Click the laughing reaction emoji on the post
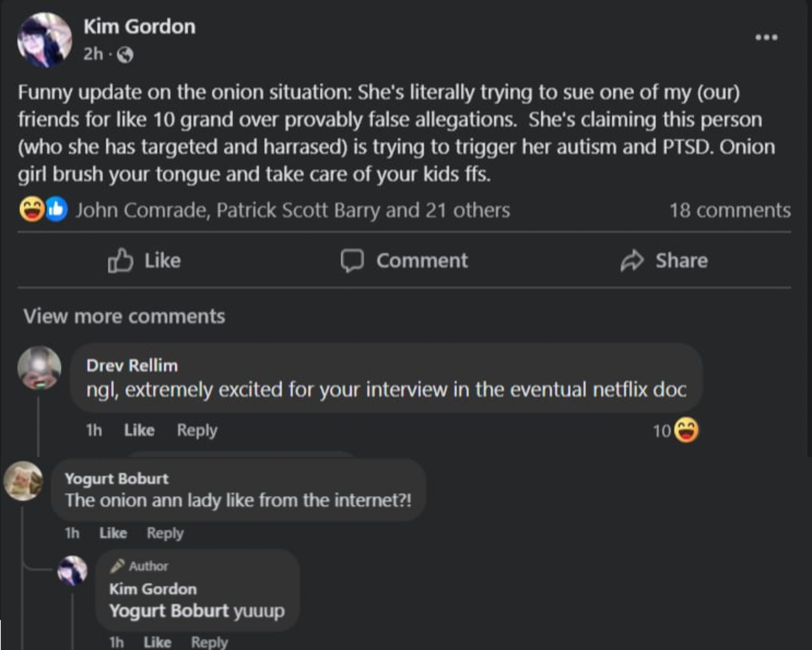812x650 pixels. 31,210
